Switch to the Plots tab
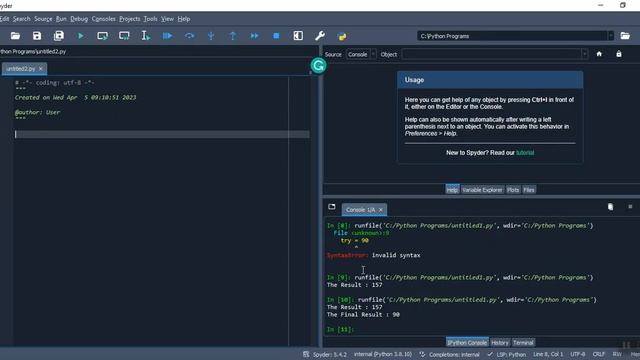Screen dimensions: 640x360 [x=513, y=190]
